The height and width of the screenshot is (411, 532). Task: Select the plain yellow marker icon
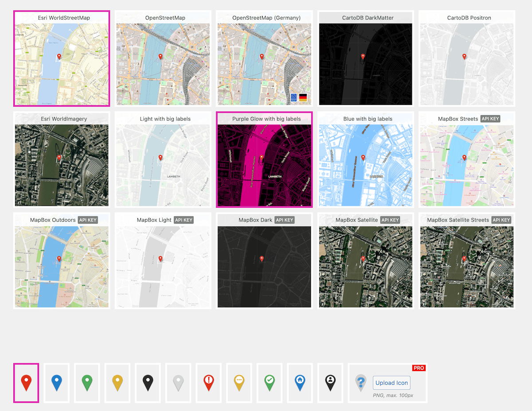117,383
